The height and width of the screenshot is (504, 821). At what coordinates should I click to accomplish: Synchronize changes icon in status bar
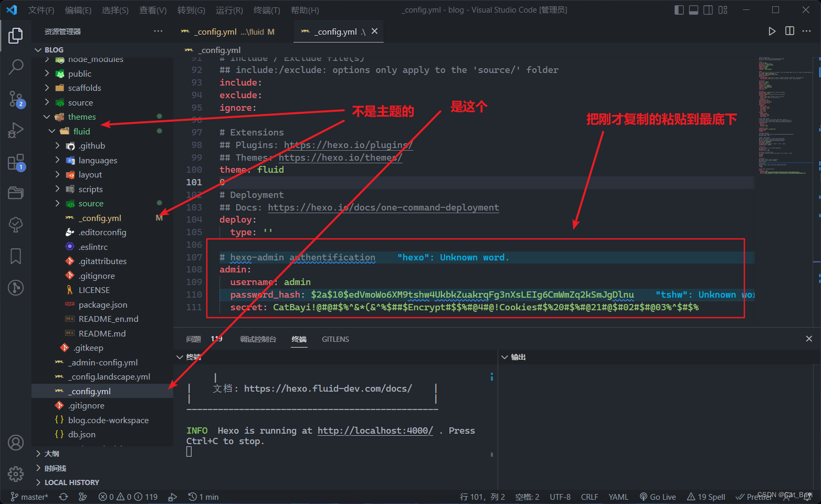(x=64, y=497)
